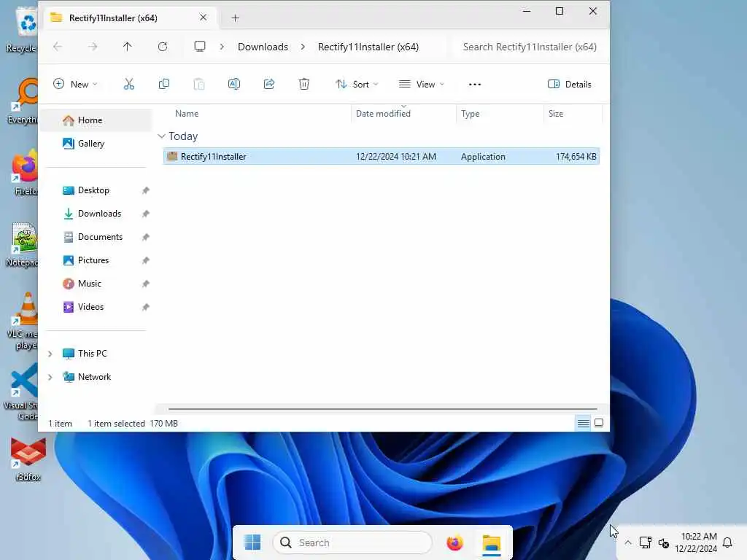747x560 pixels.
Task: Open the See more ellipsis menu
Action: coord(474,85)
